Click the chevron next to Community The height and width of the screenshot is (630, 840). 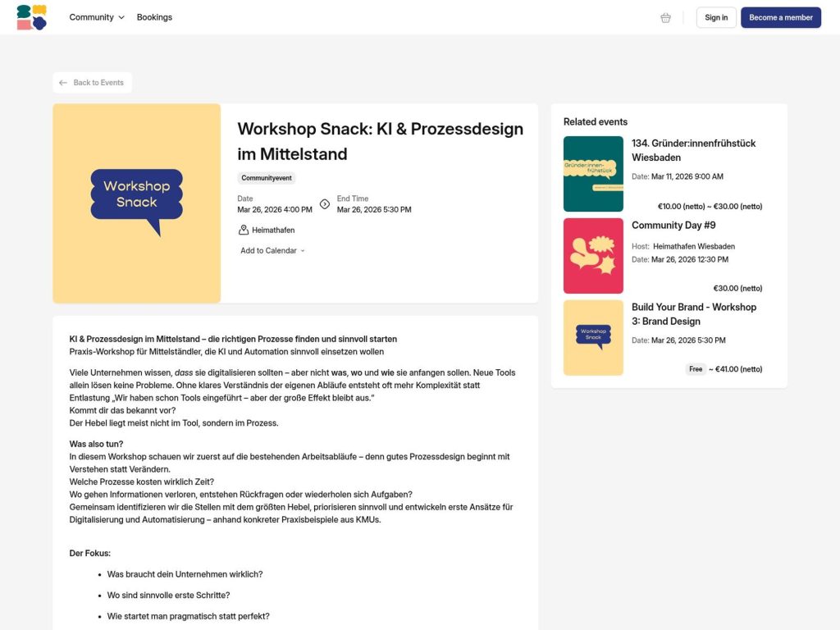point(121,17)
